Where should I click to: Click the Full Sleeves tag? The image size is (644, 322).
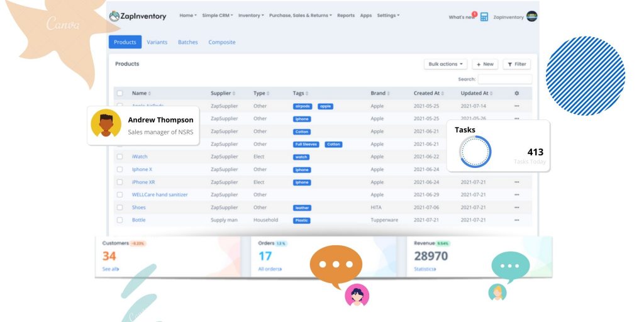point(306,145)
